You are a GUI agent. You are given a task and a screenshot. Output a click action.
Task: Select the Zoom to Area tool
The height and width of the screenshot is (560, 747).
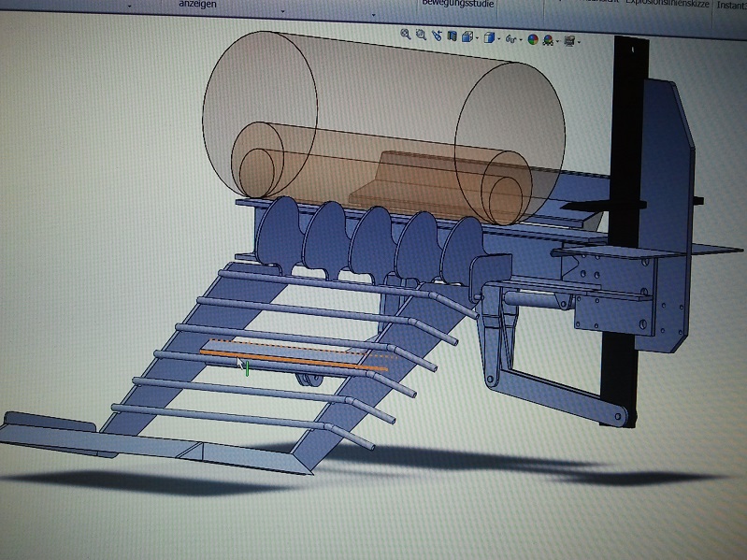(x=421, y=35)
